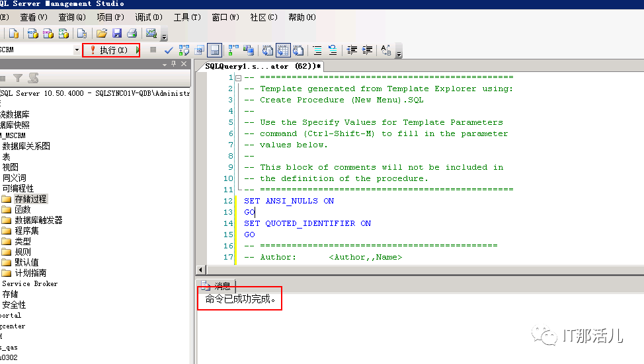The width and height of the screenshot is (644, 364).
Task: Open the 查看(V) menu
Action: click(x=34, y=17)
